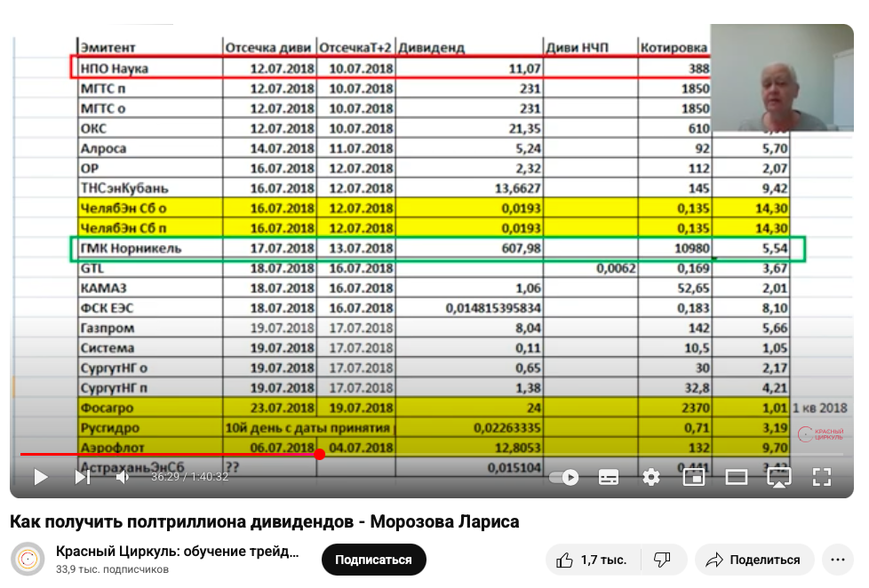Select the Аэрофлот row name
The image size is (869, 588).
tap(113, 448)
